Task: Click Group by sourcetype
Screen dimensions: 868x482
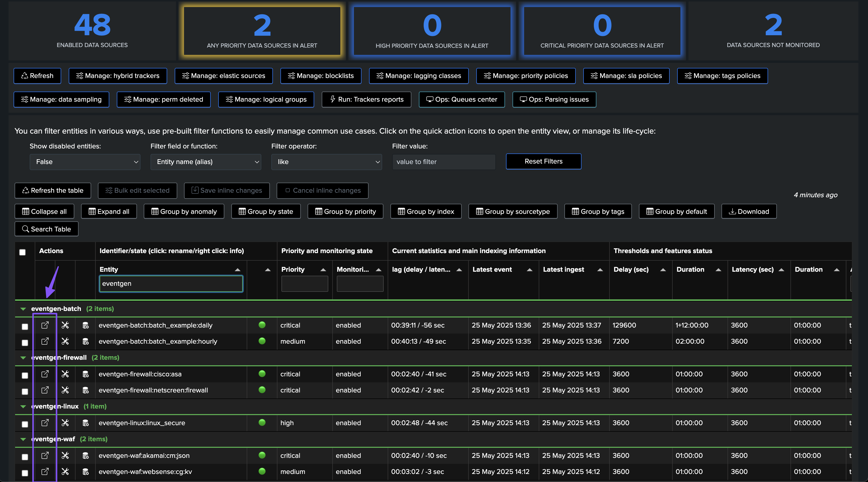Action: 513,212
